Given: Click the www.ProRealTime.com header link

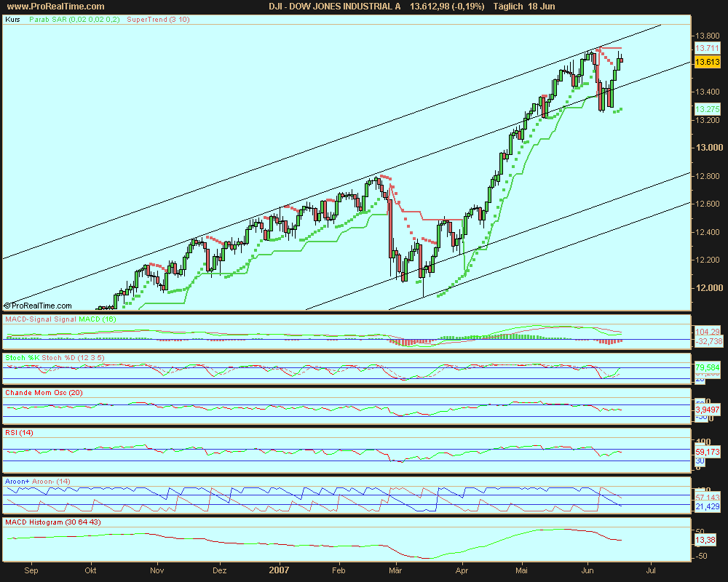Looking at the screenshot, I should [x=56, y=7].
